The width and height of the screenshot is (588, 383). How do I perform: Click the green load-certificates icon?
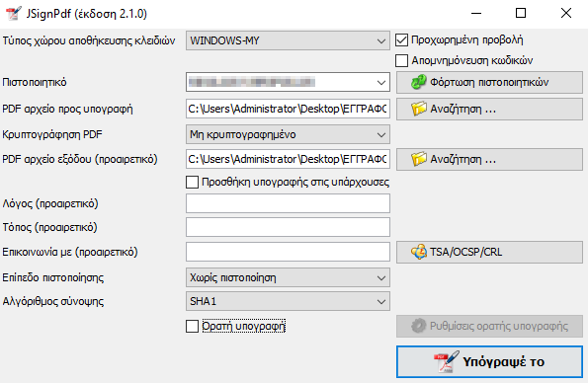pyautogui.click(x=418, y=82)
